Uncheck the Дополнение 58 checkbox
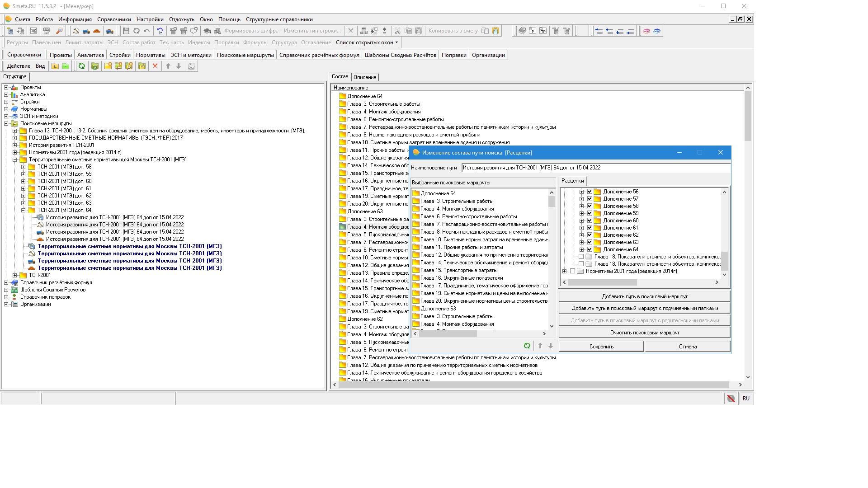This screenshot has width=868, height=488. [x=590, y=206]
